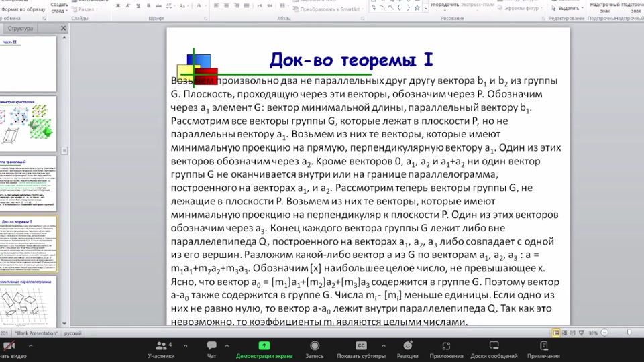Viewport: 644px width, 362px height.
Task: Adjust the zoom slider in status bar
Action: pos(629,333)
